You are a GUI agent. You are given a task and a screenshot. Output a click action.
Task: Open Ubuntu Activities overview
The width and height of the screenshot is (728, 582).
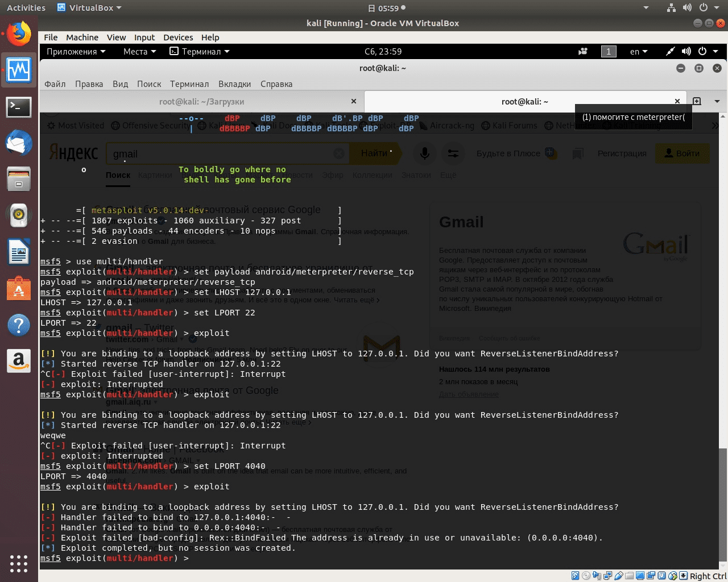tap(26, 8)
